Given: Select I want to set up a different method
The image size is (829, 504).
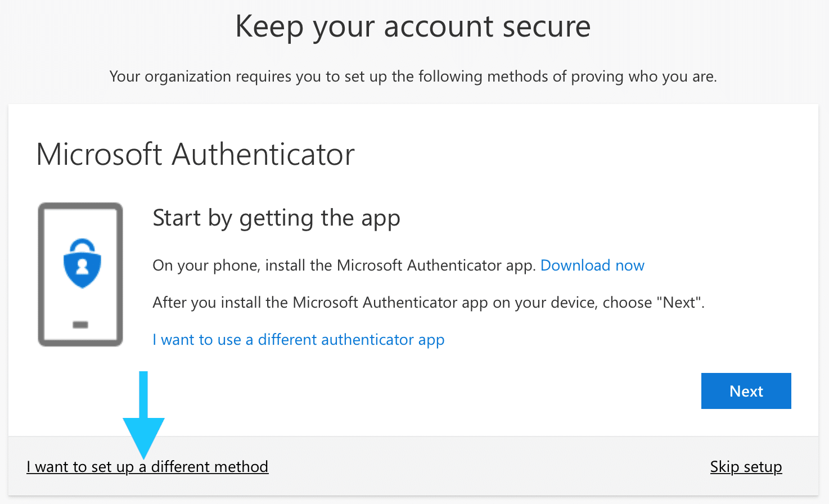Looking at the screenshot, I should click(x=147, y=467).
